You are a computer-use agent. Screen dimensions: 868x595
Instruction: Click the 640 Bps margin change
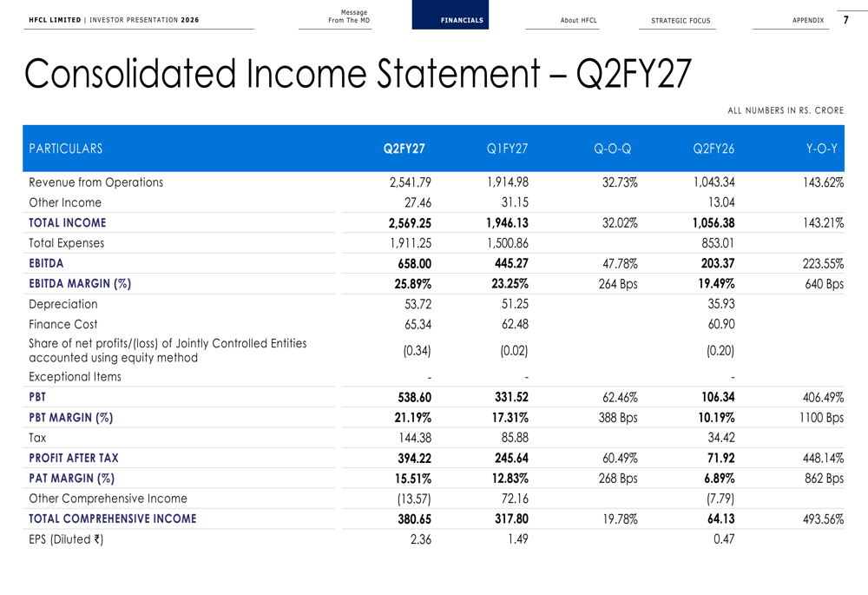pyautogui.click(x=825, y=284)
